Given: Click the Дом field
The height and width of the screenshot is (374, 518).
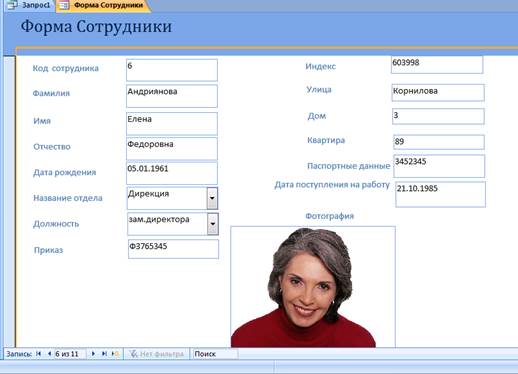Looking at the screenshot, I should click(x=438, y=116).
